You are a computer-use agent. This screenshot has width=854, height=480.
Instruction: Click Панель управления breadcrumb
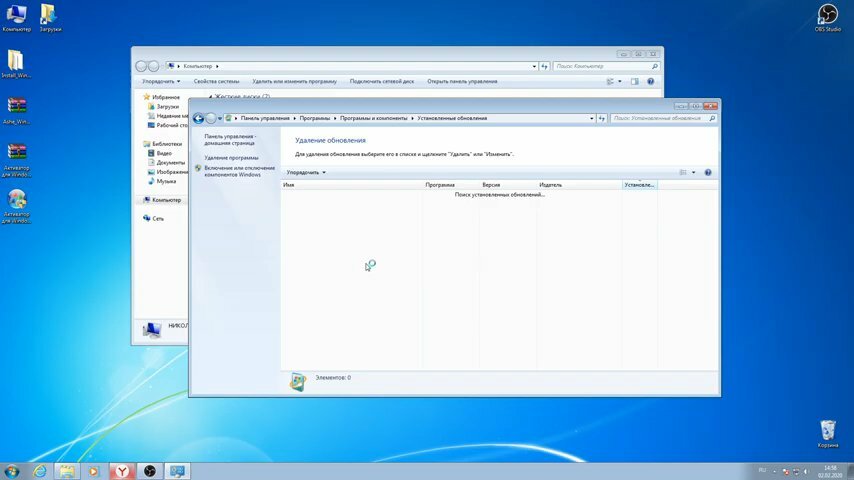(x=265, y=118)
